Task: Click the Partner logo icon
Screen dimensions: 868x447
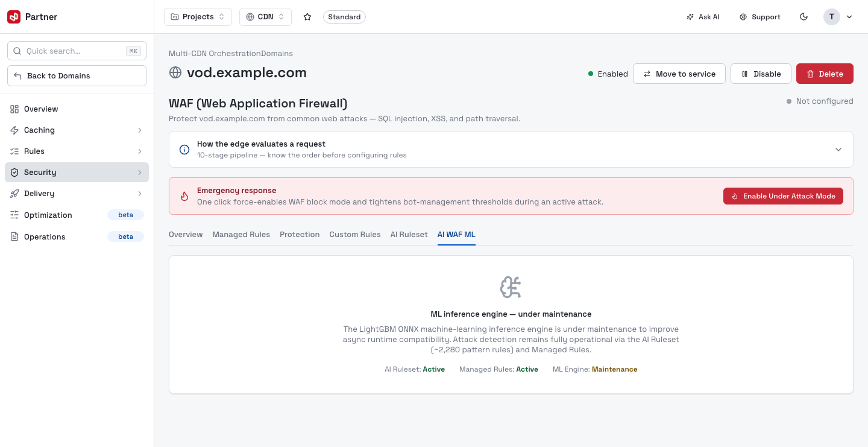Action: click(14, 17)
